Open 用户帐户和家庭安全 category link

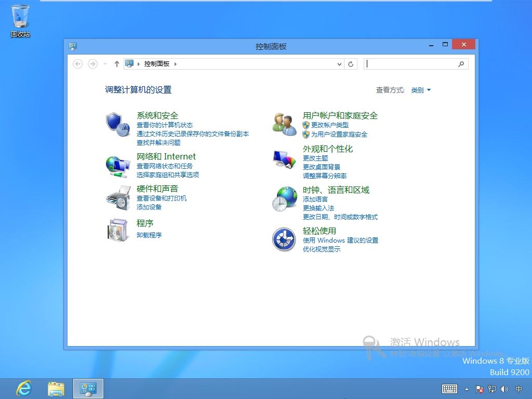(x=340, y=115)
